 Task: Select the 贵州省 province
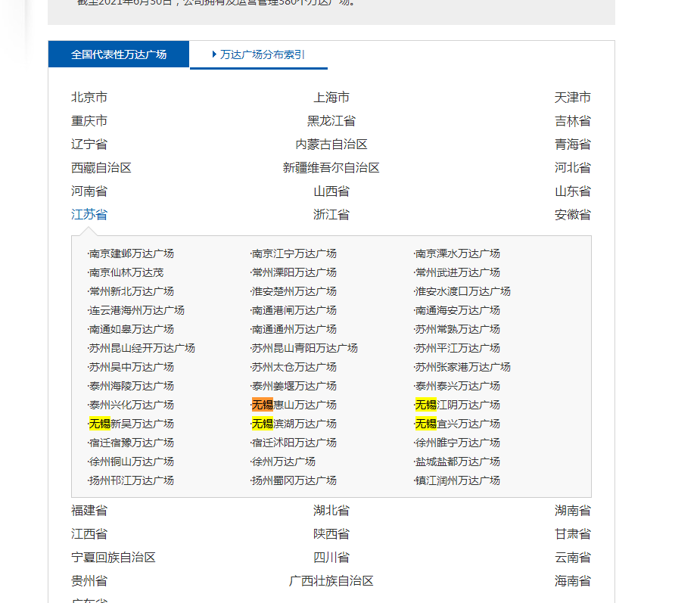[x=89, y=581]
